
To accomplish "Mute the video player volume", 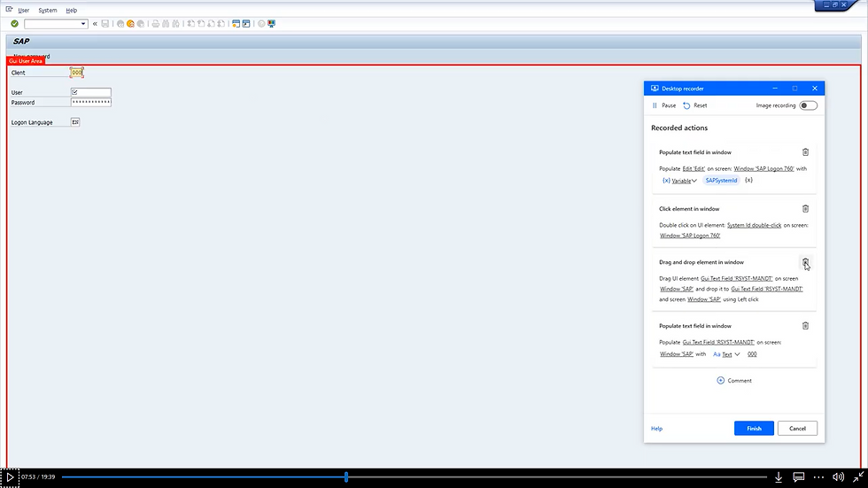I will pos(839,477).
